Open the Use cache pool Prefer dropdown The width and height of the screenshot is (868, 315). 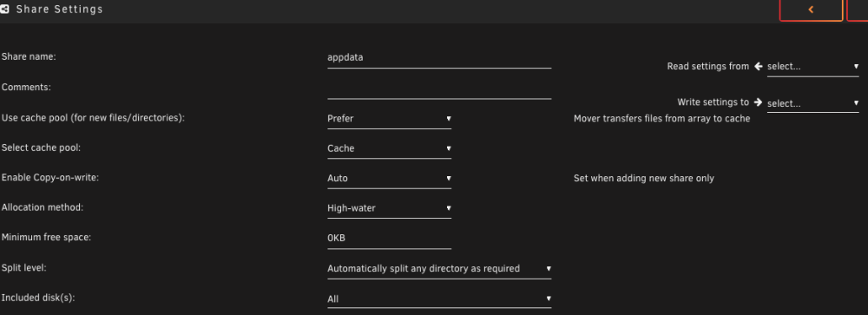(389, 119)
